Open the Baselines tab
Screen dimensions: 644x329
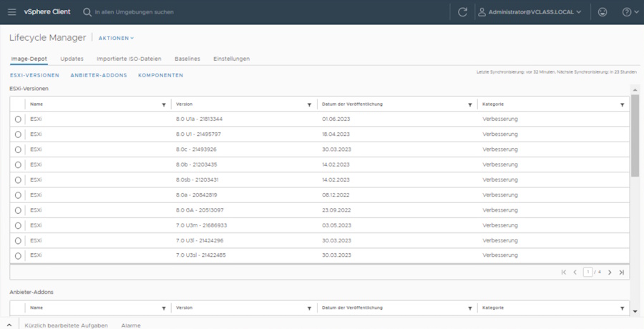point(187,59)
